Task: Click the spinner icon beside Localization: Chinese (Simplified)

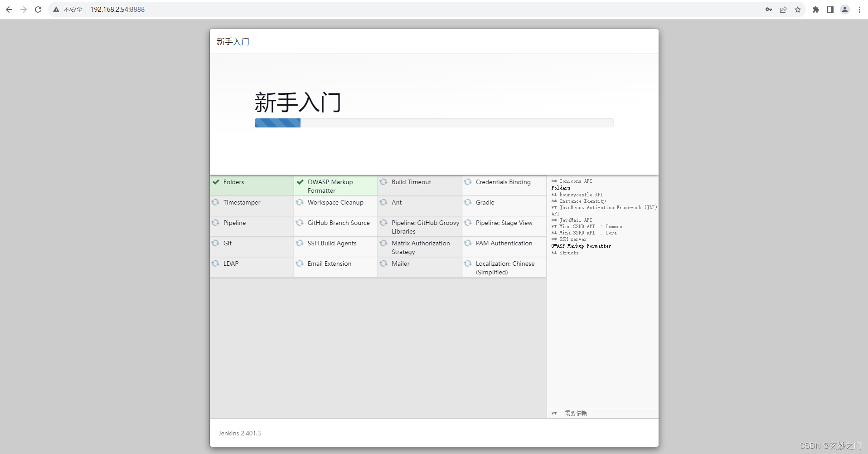Action: [x=468, y=264]
